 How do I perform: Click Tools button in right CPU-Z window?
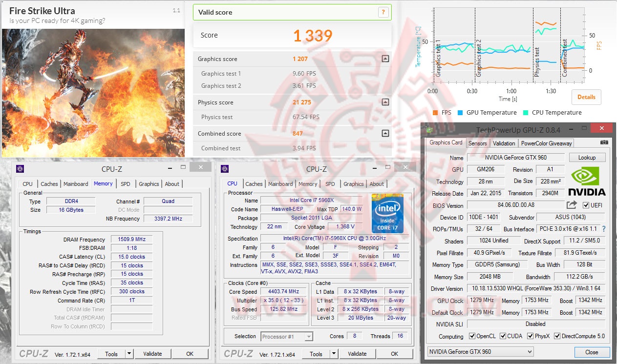[316, 354]
